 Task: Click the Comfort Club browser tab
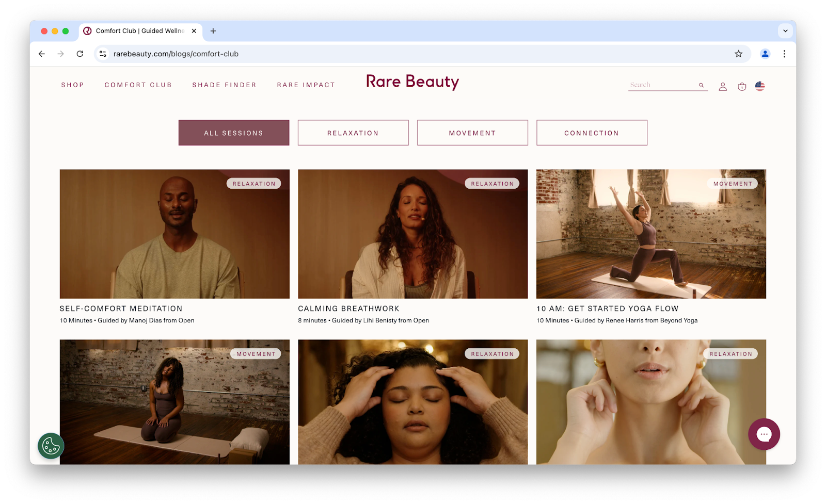tap(139, 31)
